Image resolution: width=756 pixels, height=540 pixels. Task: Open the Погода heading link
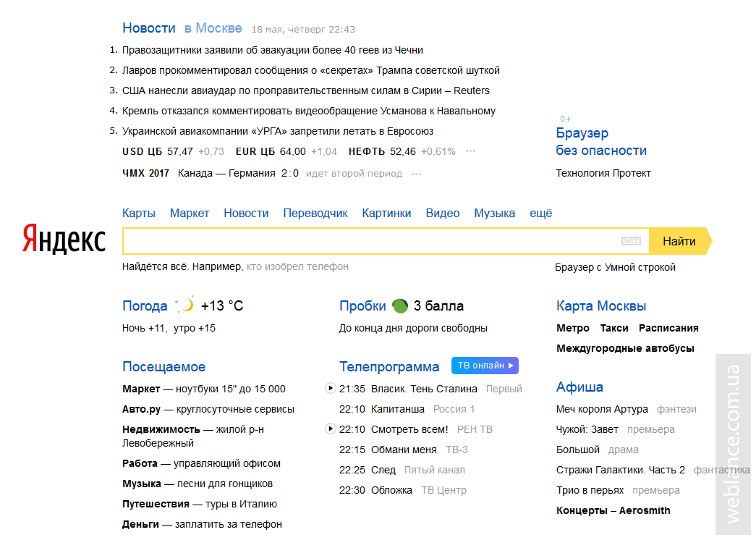click(145, 306)
